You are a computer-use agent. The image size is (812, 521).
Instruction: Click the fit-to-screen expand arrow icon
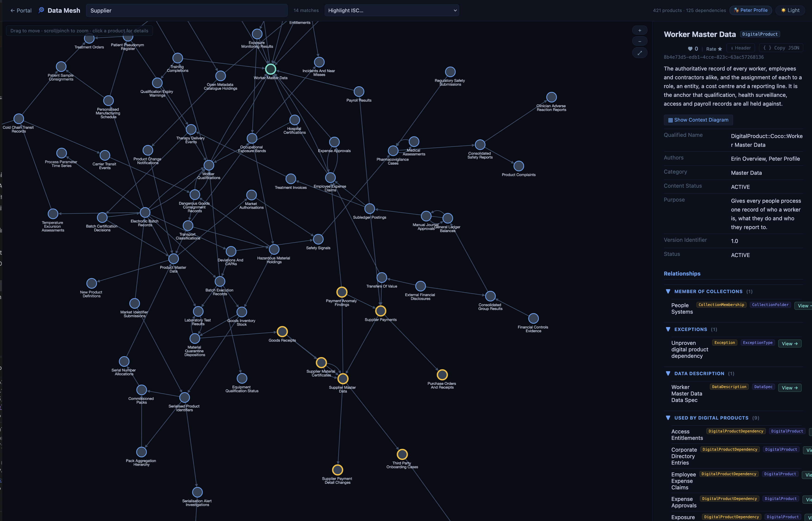click(x=640, y=53)
